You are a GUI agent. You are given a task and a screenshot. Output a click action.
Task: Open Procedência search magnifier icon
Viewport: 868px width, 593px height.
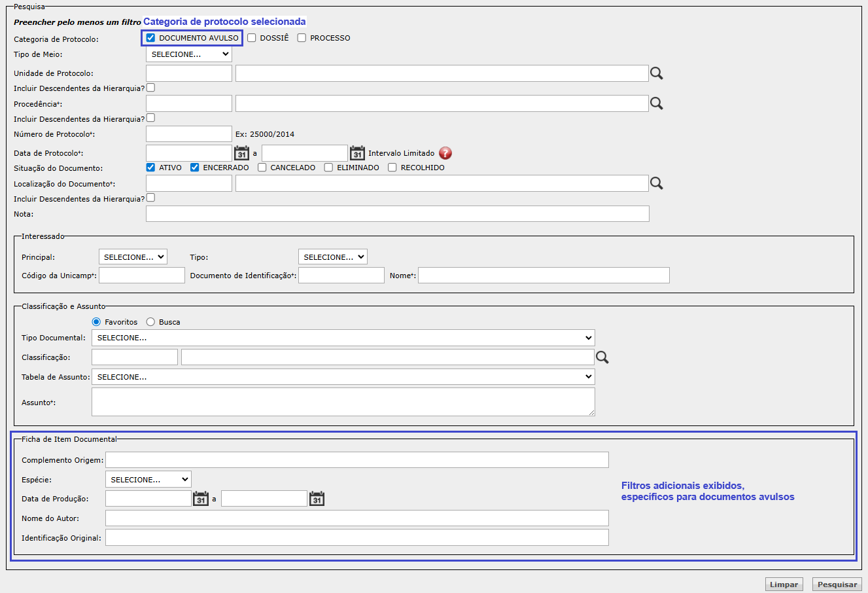[x=656, y=103]
